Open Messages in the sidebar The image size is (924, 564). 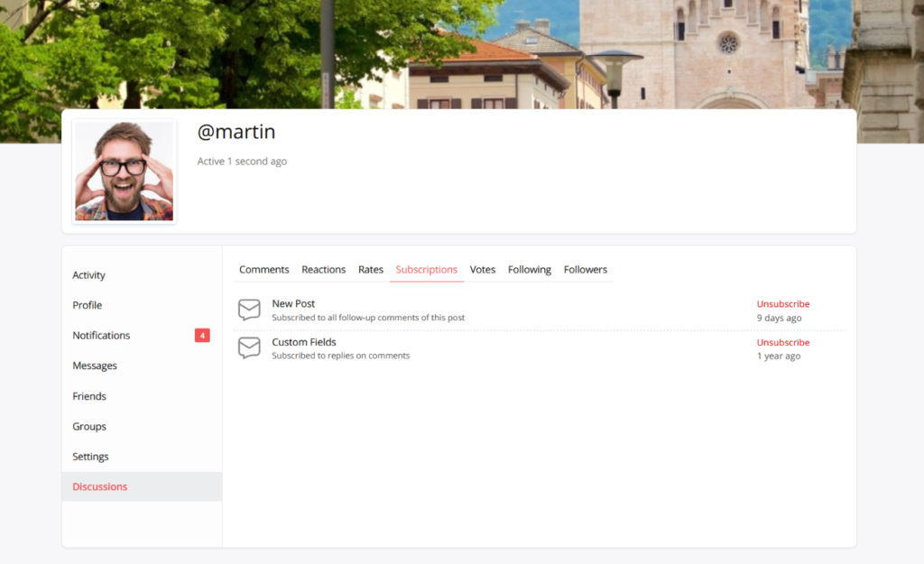(95, 366)
